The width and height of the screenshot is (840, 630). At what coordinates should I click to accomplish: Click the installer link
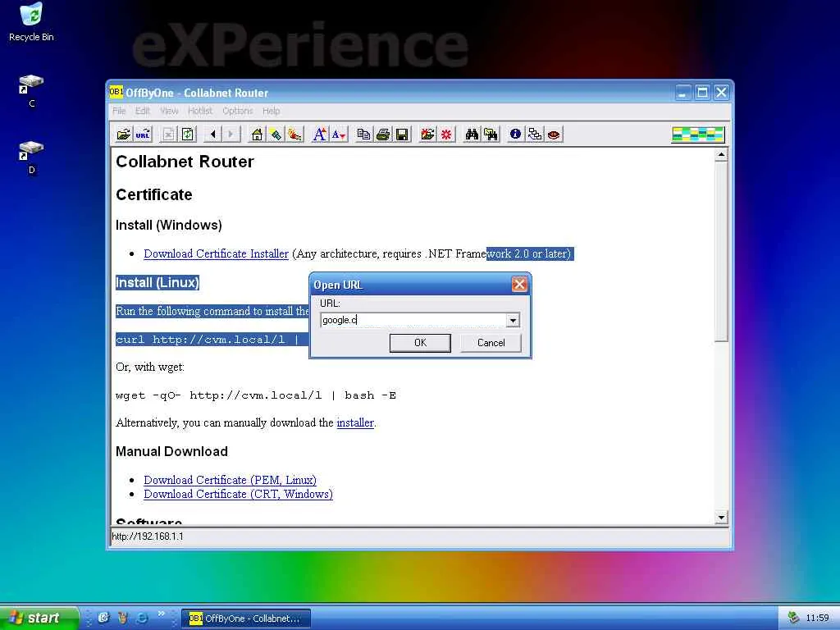click(x=355, y=422)
